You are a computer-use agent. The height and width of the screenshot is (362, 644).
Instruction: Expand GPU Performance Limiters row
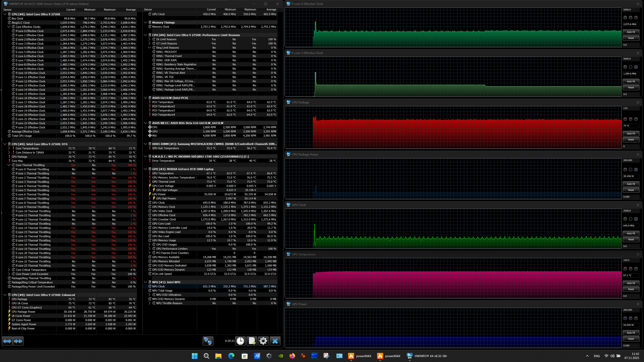[149, 249]
